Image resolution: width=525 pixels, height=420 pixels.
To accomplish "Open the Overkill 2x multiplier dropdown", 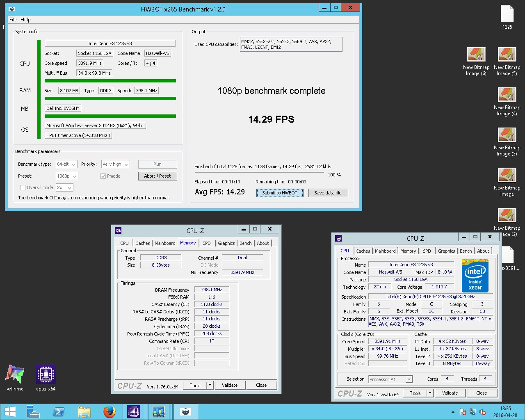I will pos(64,187).
